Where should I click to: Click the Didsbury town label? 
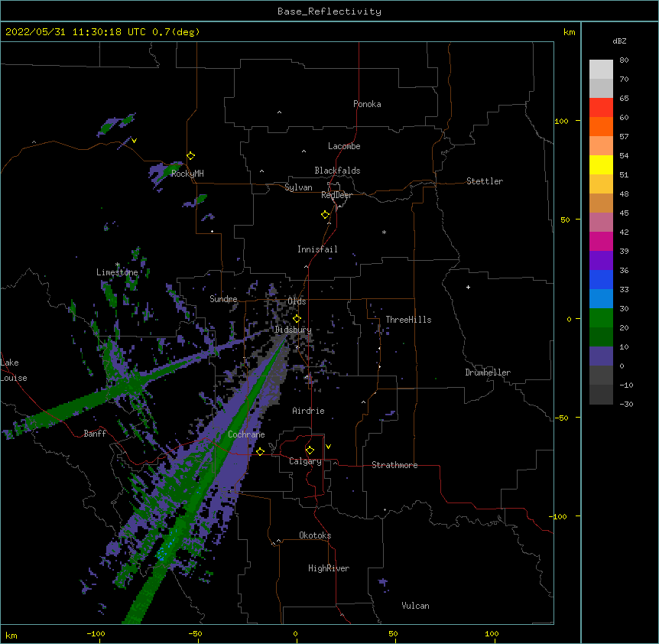pyautogui.click(x=294, y=330)
